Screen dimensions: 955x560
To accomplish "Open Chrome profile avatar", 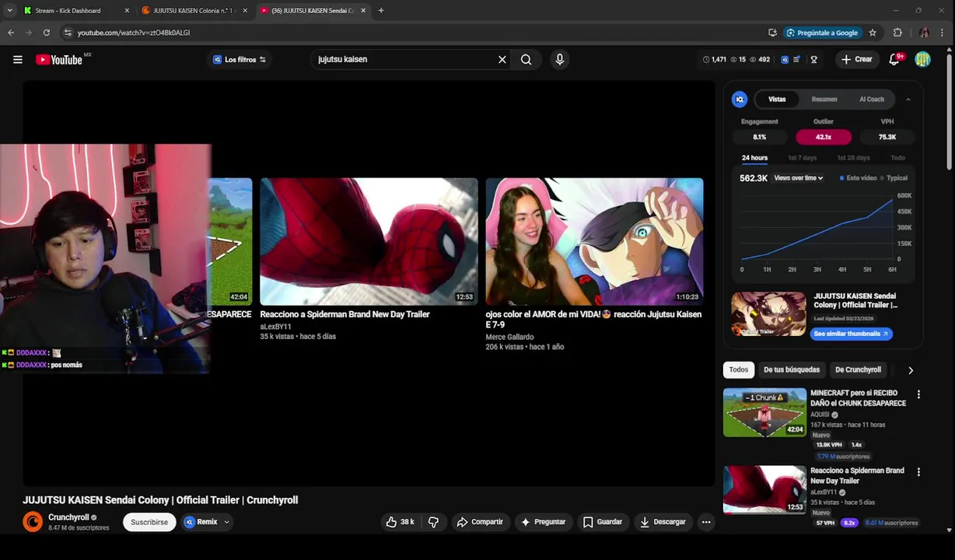I will pos(923,33).
